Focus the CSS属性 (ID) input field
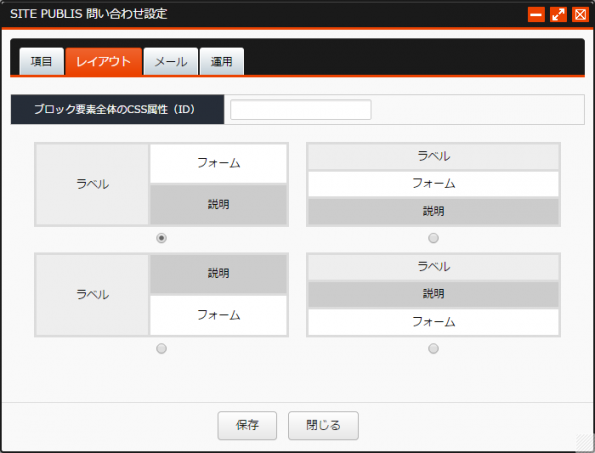595x453 pixels. (301, 110)
